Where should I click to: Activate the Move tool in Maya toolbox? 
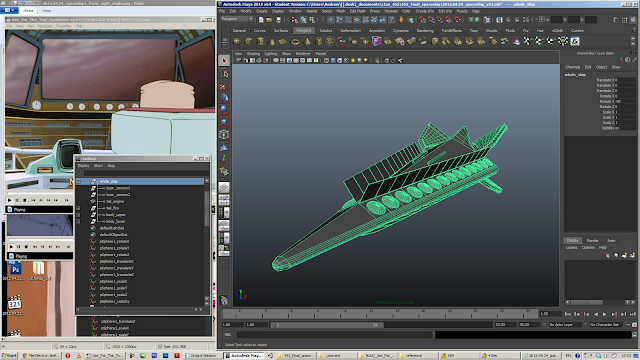click(224, 98)
